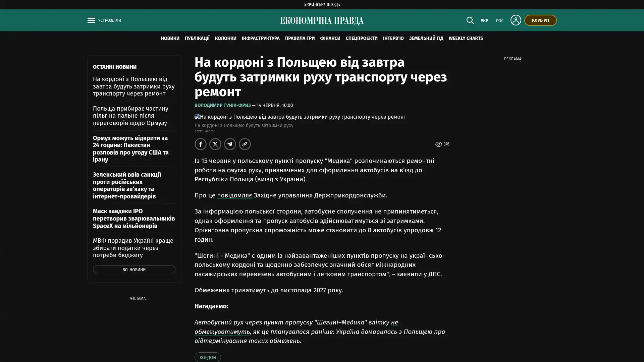Open the WEEKLY CHARTS section
This screenshot has height=362, width=644.
click(x=466, y=38)
